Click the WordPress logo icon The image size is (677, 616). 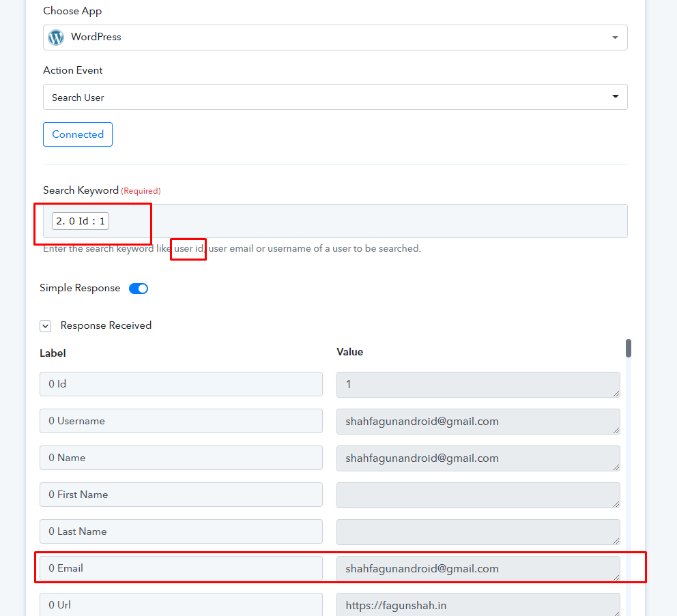pos(56,38)
